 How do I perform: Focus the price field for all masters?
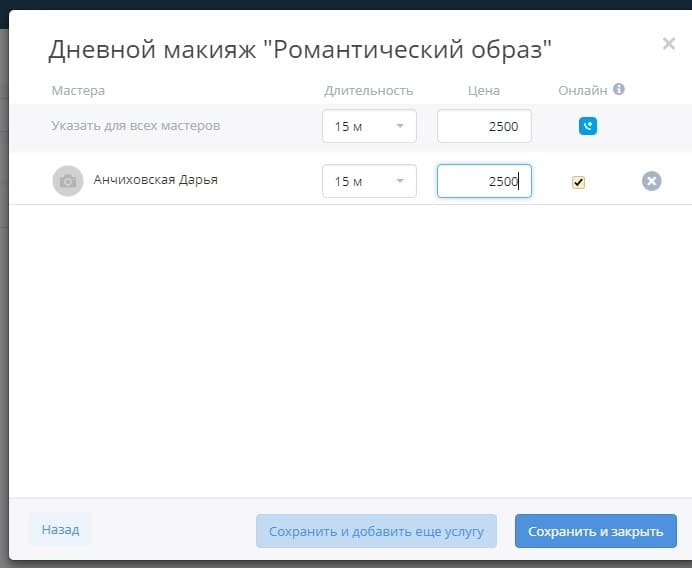[x=484, y=126]
